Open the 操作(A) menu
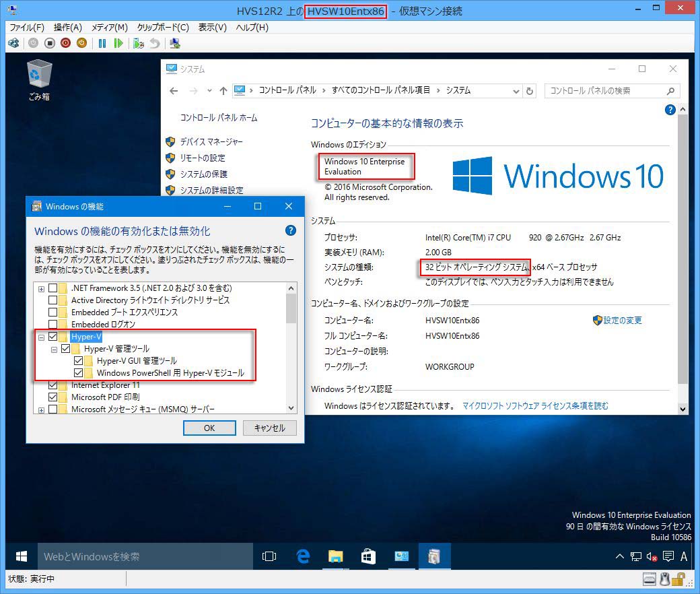This screenshot has width=700, height=594. click(x=68, y=28)
